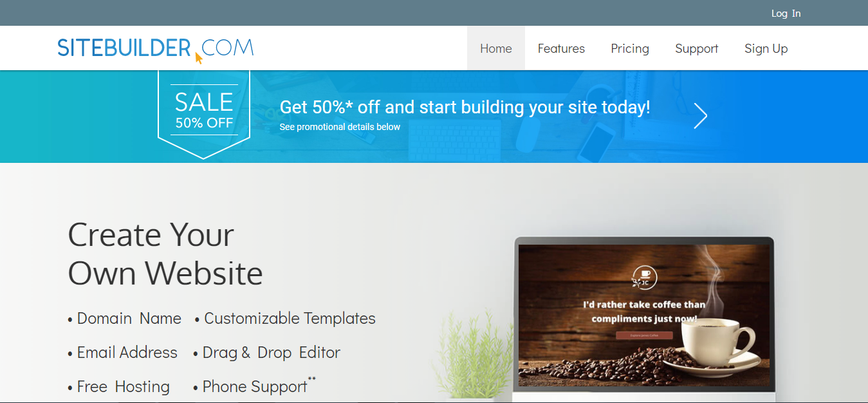Viewport: 868px width, 403px height.
Task: Click the right chevron arrow on sale banner
Action: click(x=701, y=116)
